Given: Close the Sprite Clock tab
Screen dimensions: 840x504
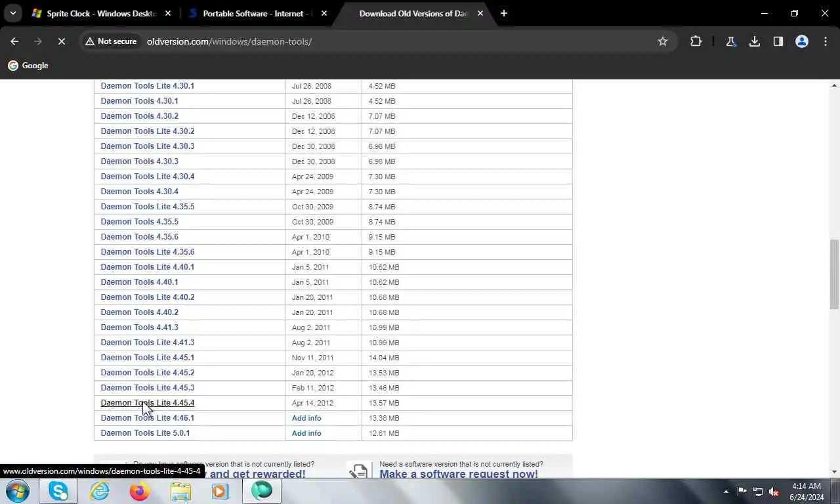Looking at the screenshot, I should click(x=168, y=13).
